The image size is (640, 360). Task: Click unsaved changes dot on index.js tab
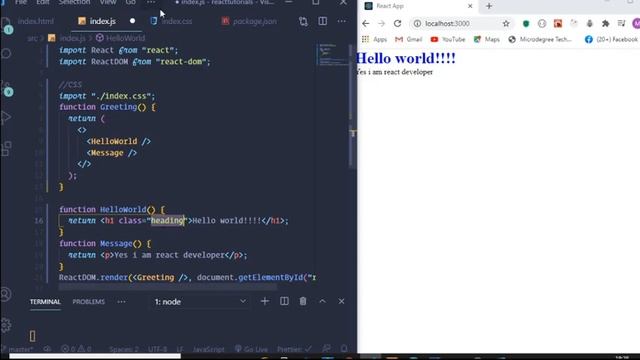pyautogui.click(x=132, y=21)
